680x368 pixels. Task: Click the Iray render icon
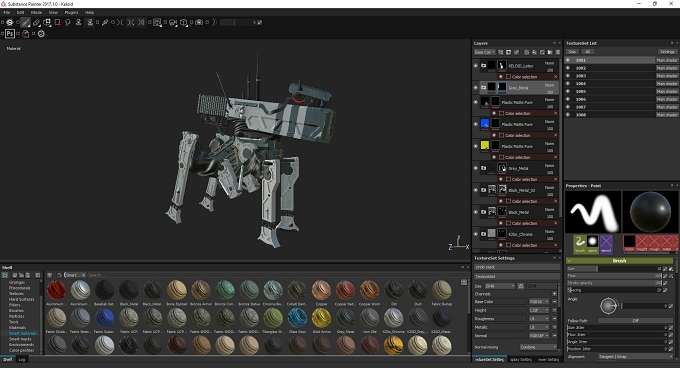point(41,33)
